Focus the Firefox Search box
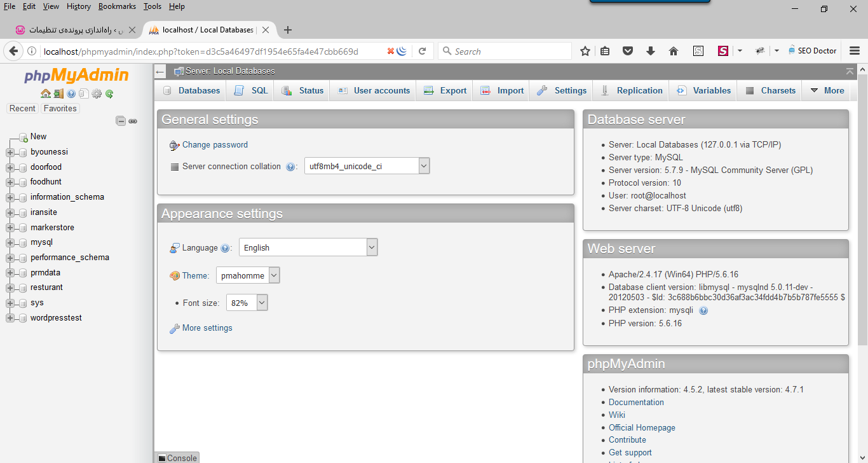 pos(505,51)
